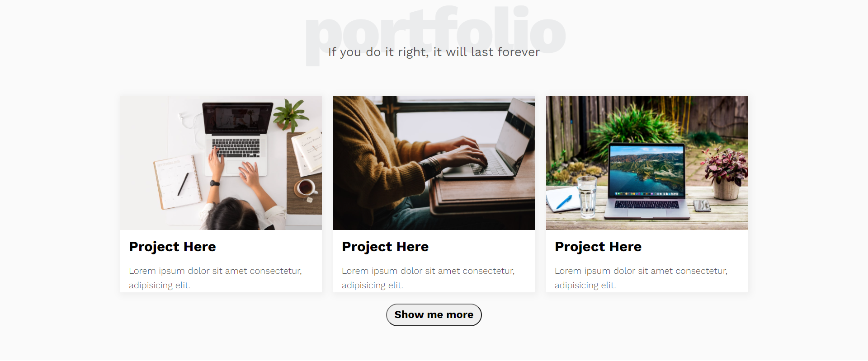Click the blue pen on the notepad
The width and height of the screenshot is (868, 361).
point(564,202)
